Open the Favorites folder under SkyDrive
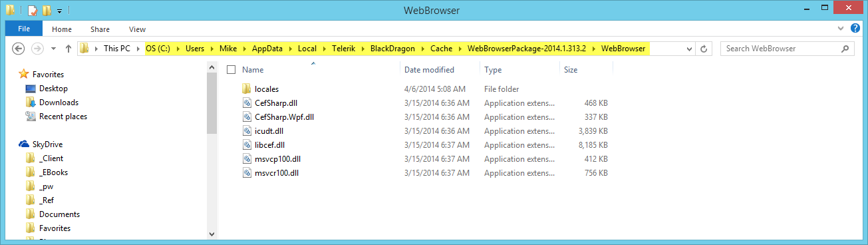868x245 pixels. point(55,228)
